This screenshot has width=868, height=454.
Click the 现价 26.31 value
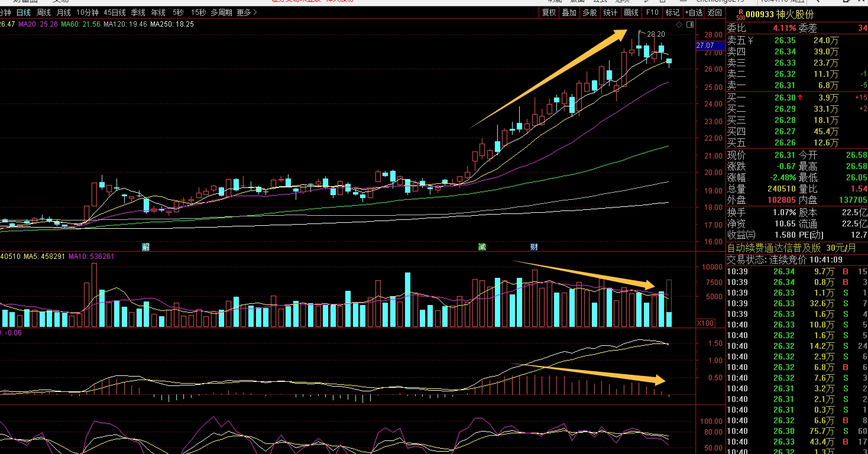[x=785, y=155]
